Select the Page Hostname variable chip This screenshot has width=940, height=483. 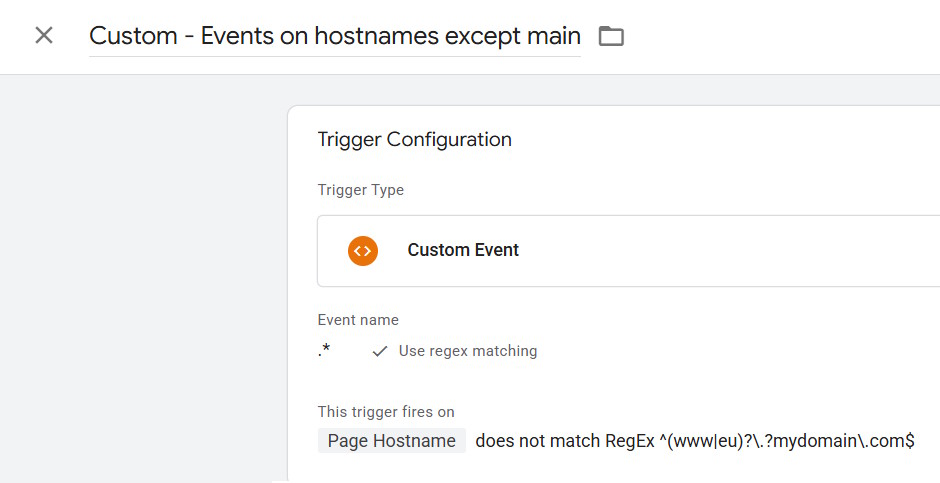[x=391, y=440]
